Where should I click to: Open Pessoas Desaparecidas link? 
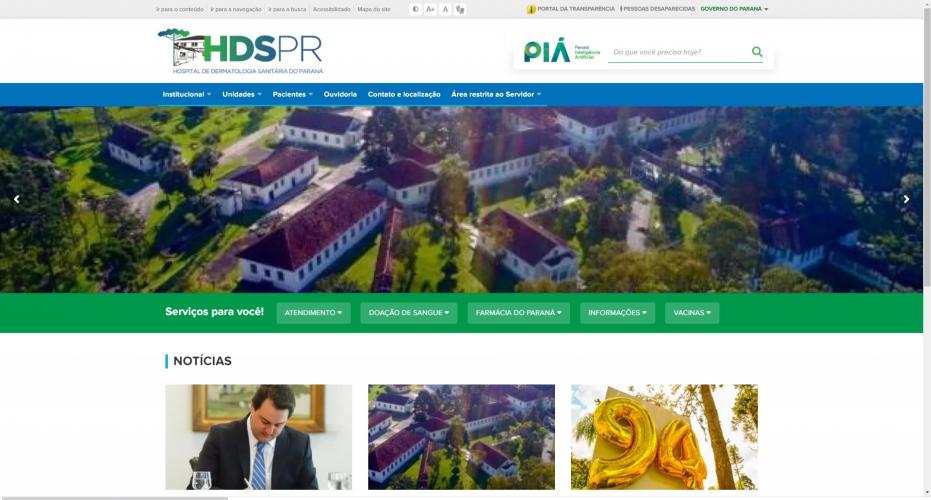[658, 10]
